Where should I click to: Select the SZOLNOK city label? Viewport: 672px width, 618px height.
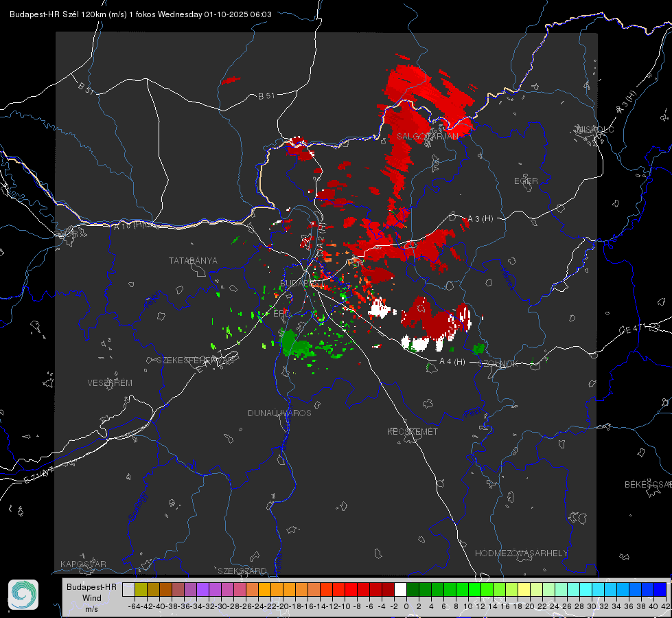click(500, 364)
